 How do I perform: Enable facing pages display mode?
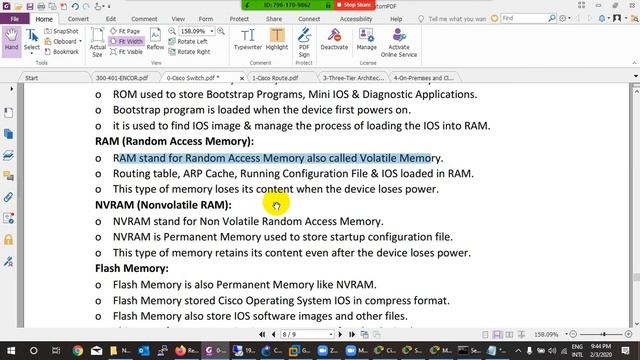(509, 335)
